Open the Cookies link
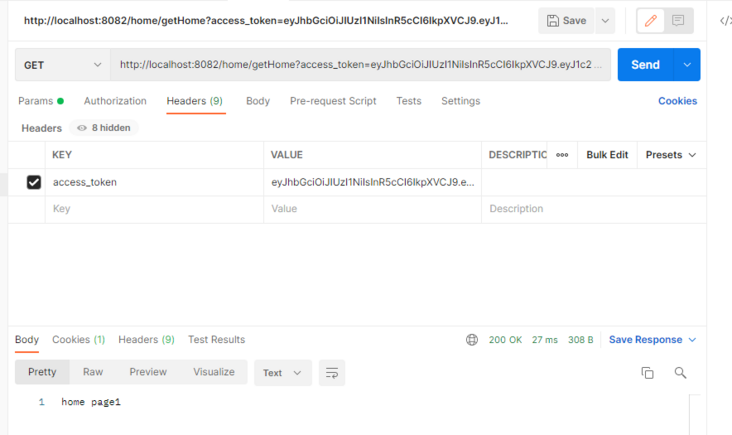732x435 pixels. pyautogui.click(x=677, y=101)
